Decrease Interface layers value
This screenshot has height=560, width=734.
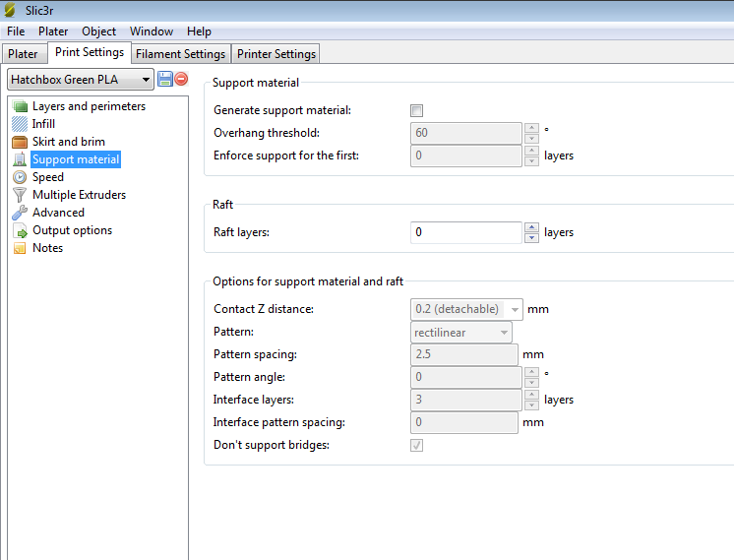pos(531,405)
